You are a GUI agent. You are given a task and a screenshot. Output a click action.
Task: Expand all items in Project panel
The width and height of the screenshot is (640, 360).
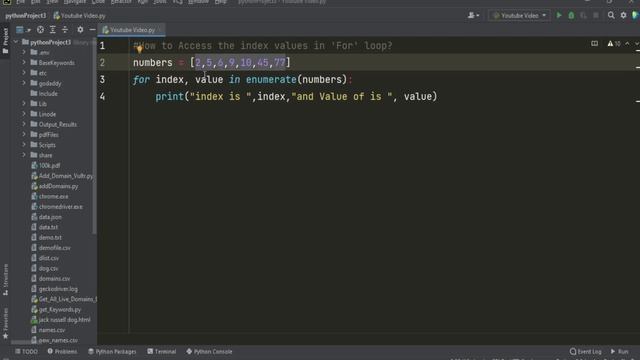click(53, 30)
